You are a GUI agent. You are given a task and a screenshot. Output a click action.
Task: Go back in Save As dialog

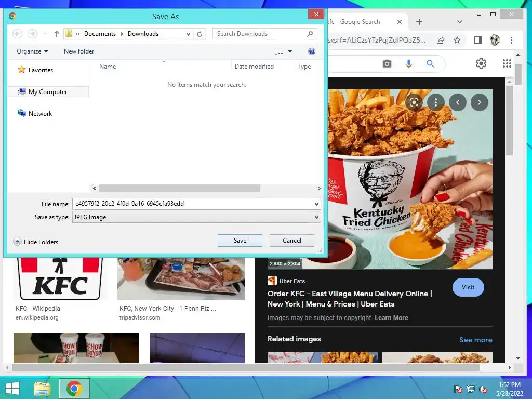point(17,34)
